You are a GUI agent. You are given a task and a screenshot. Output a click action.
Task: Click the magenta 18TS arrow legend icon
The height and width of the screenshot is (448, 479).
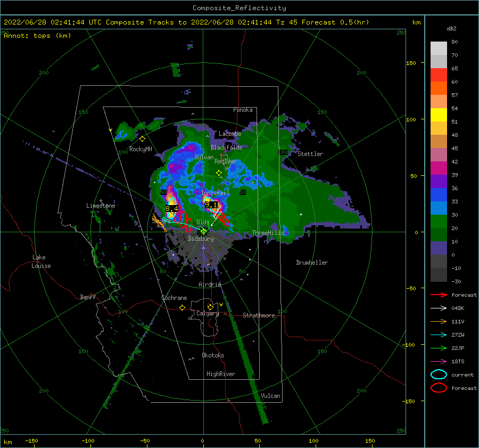pyautogui.click(x=439, y=362)
